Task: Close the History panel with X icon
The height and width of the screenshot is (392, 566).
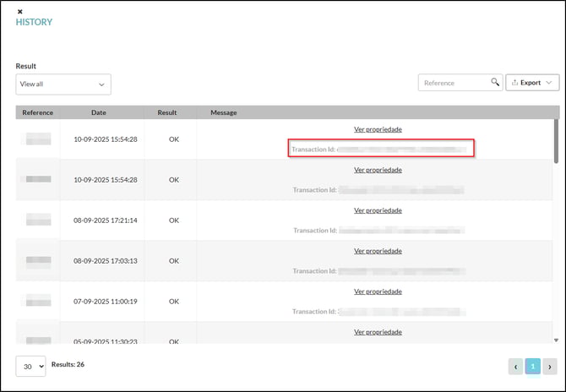Action: pos(20,11)
